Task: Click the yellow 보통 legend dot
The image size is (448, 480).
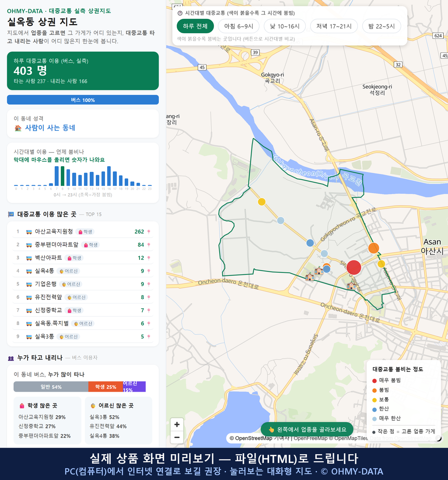Action: coord(374,400)
